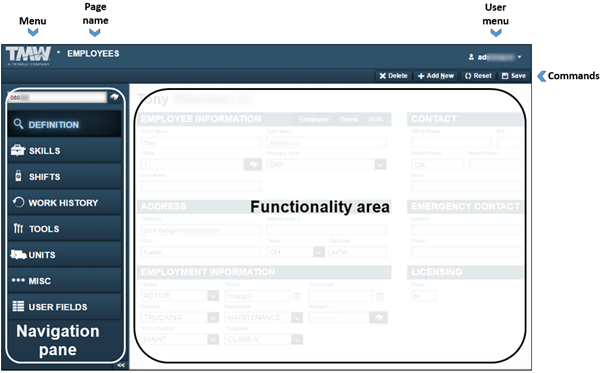Screen dimensions: 601x373
Task: Select the Driver type toggle
Action: click(x=350, y=119)
